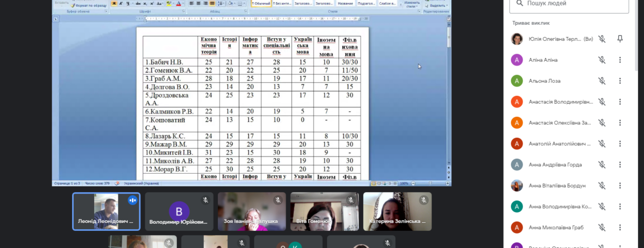Select the Обычный style
The height and width of the screenshot is (248, 644).
coord(261,4)
